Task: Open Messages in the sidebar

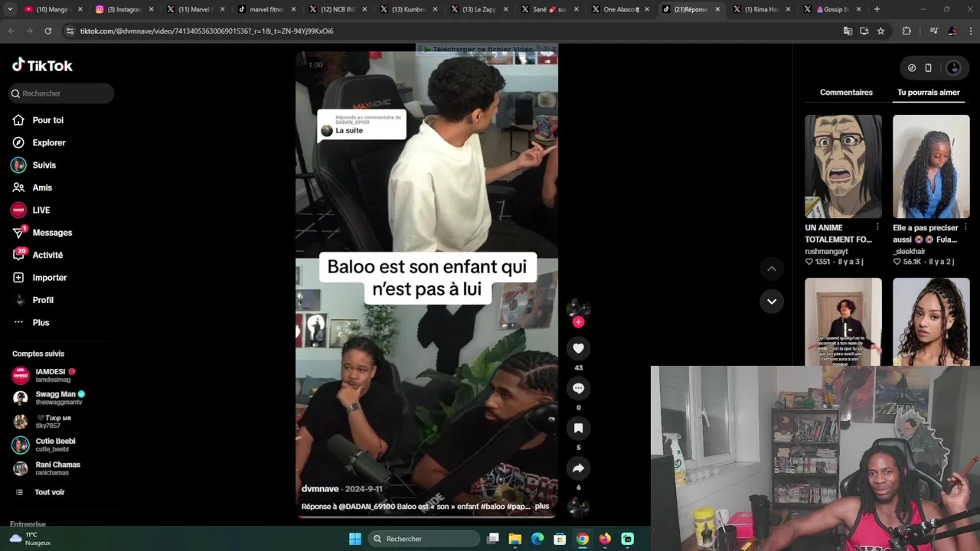Action: 52,233
